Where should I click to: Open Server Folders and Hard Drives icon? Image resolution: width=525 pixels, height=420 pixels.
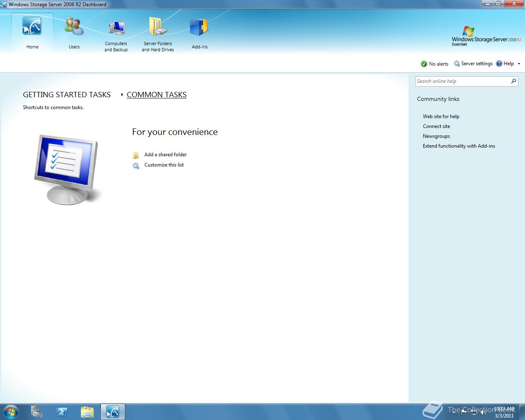click(x=158, y=27)
